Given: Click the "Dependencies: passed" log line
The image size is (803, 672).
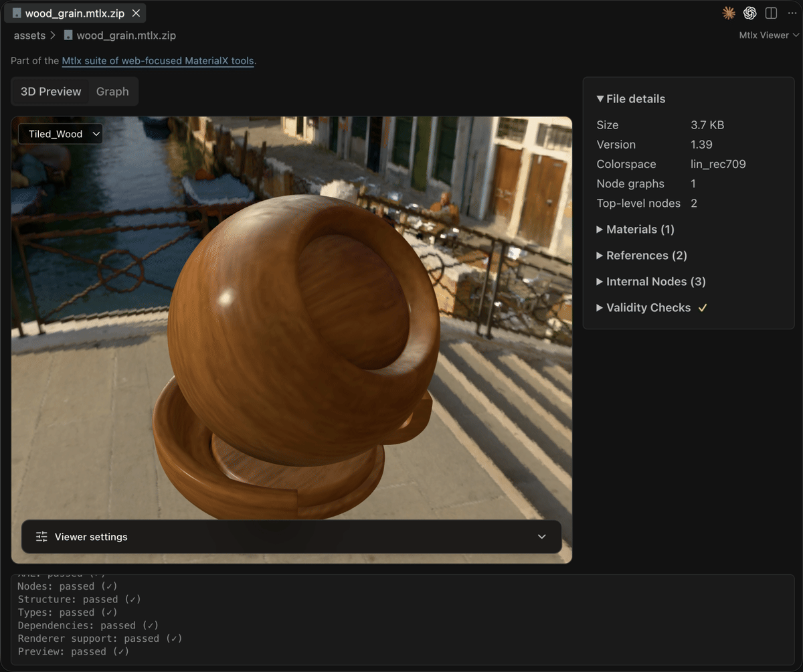Looking at the screenshot, I should 87,625.
